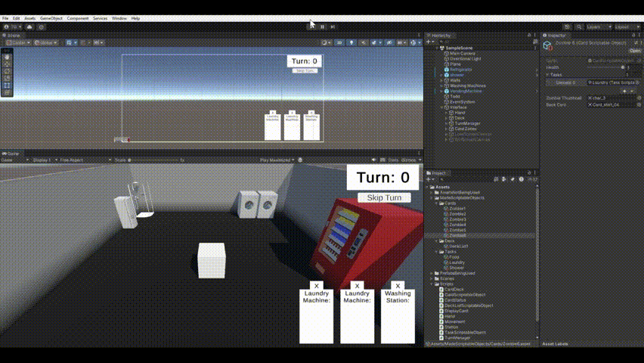This screenshot has height=363, width=644.
Task: Open the File menu
Action: [x=5, y=18]
